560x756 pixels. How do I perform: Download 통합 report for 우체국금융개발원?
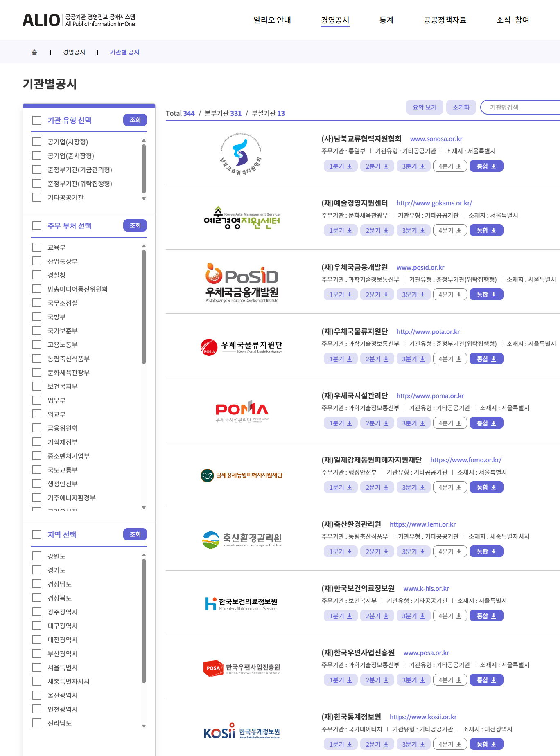click(486, 295)
